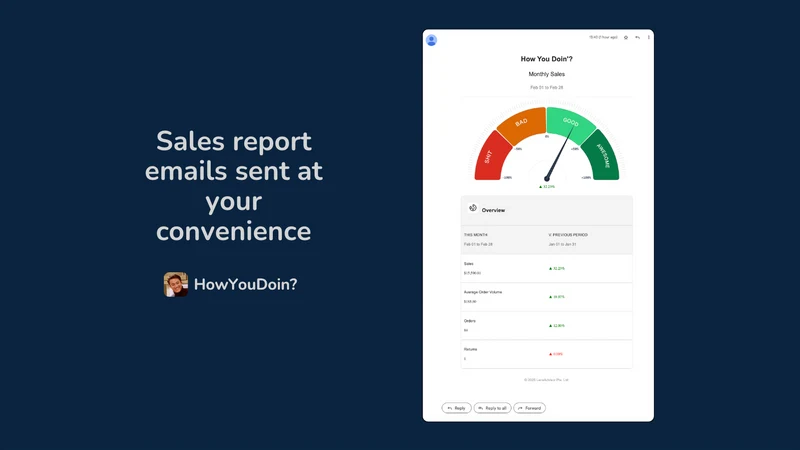800x450 pixels.
Task: Click the Orders row label
Action: [469, 321]
